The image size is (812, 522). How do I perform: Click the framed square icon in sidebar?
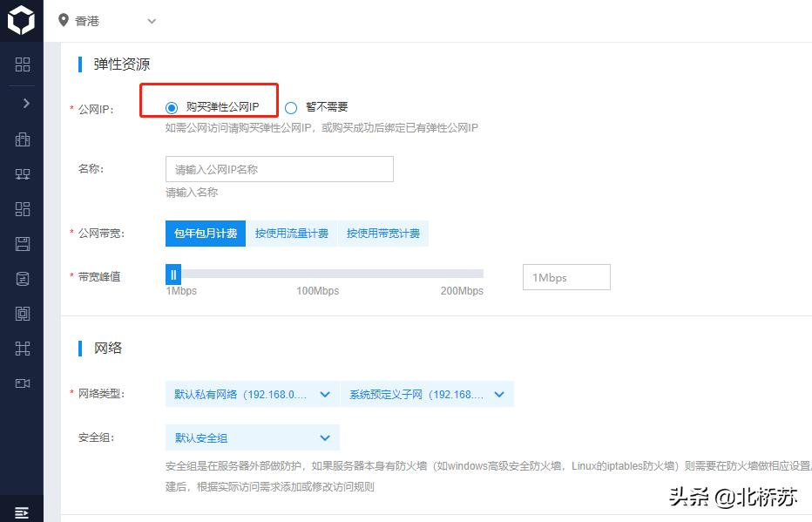click(x=23, y=313)
